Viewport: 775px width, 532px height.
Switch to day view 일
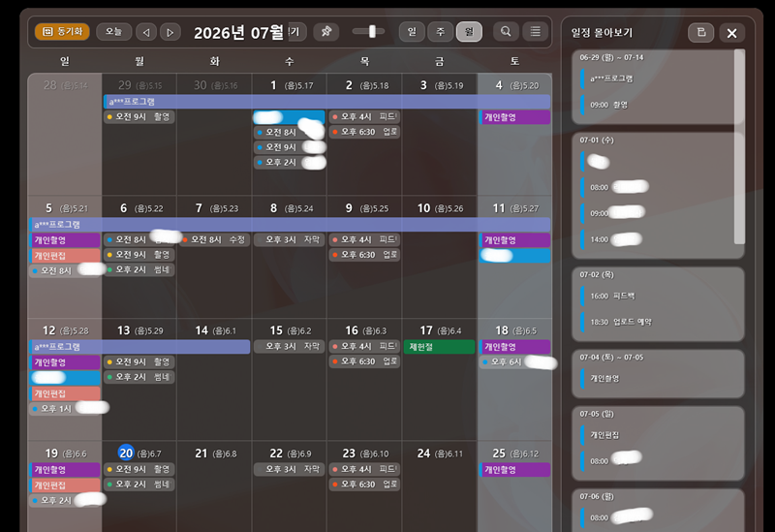pos(412,32)
